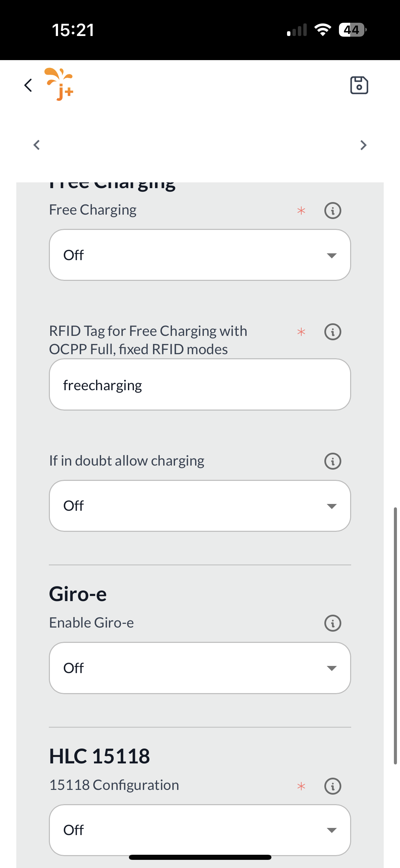Open the Enable Giro-e dropdown
This screenshot has height=868, width=400.
[x=200, y=668]
